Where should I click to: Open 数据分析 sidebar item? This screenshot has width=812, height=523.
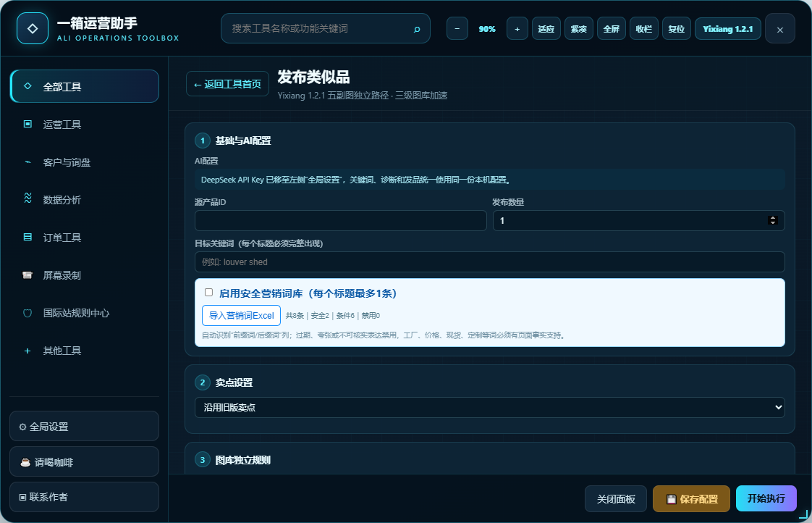point(85,199)
